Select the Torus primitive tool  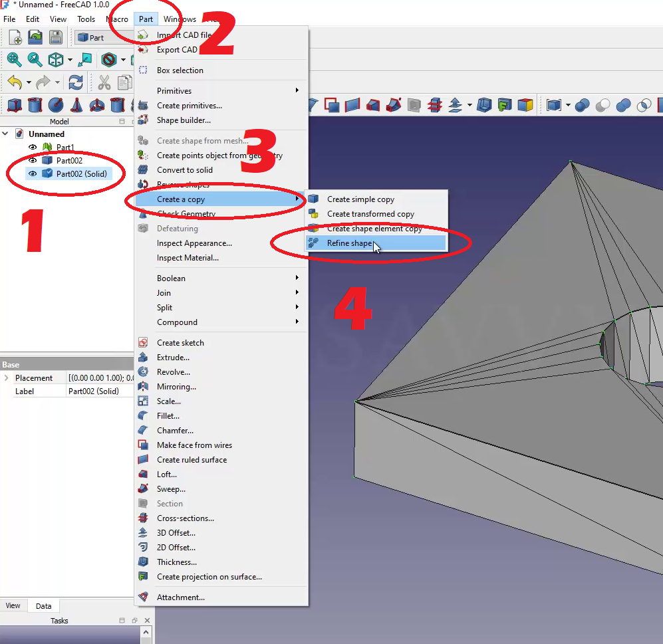tap(97, 105)
